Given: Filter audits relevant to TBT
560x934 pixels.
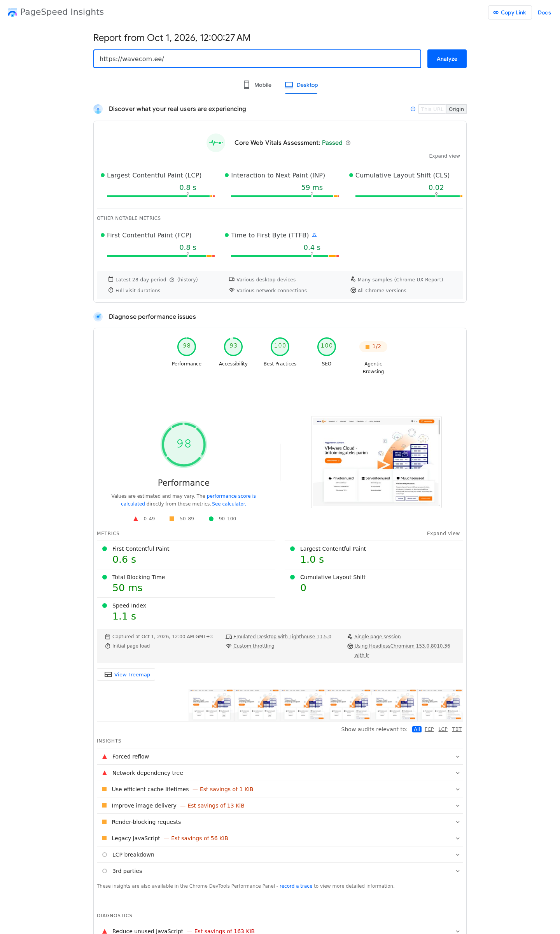Looking at the screenshot, I should [x=457, y=729].
